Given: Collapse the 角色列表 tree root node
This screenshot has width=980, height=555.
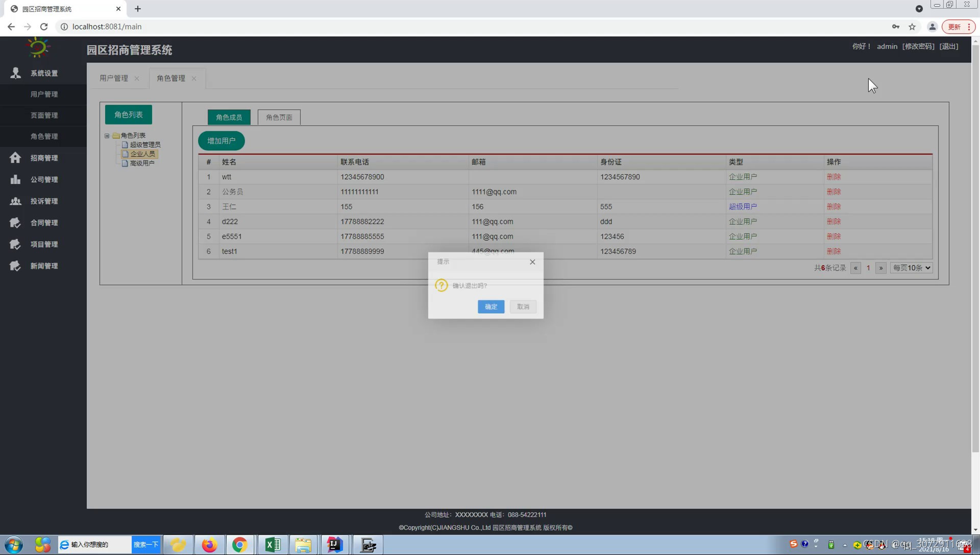Looking at the screenshot, I should click(107, 136).
